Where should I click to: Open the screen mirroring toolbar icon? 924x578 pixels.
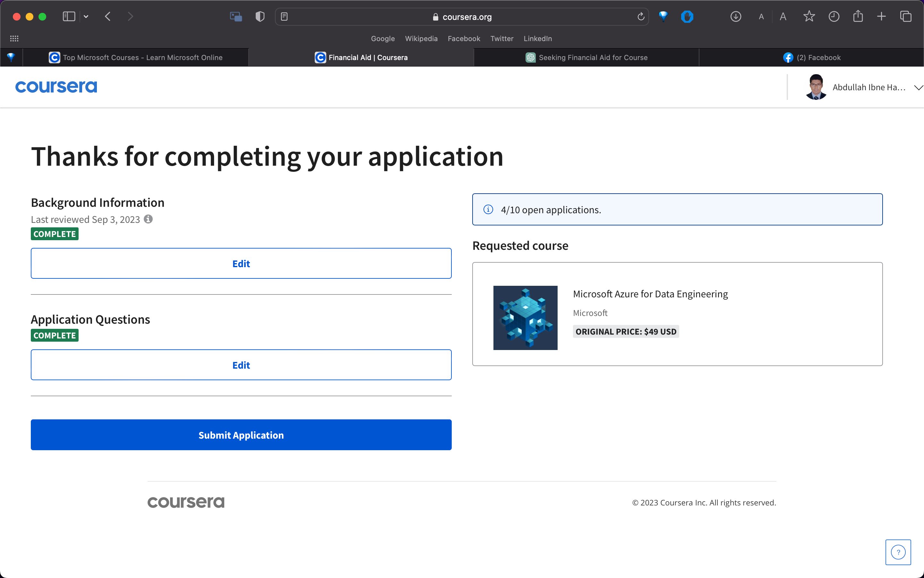236,16
